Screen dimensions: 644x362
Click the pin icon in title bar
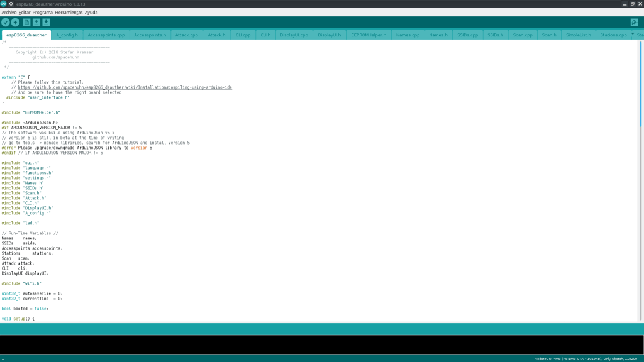pos(11,4)
